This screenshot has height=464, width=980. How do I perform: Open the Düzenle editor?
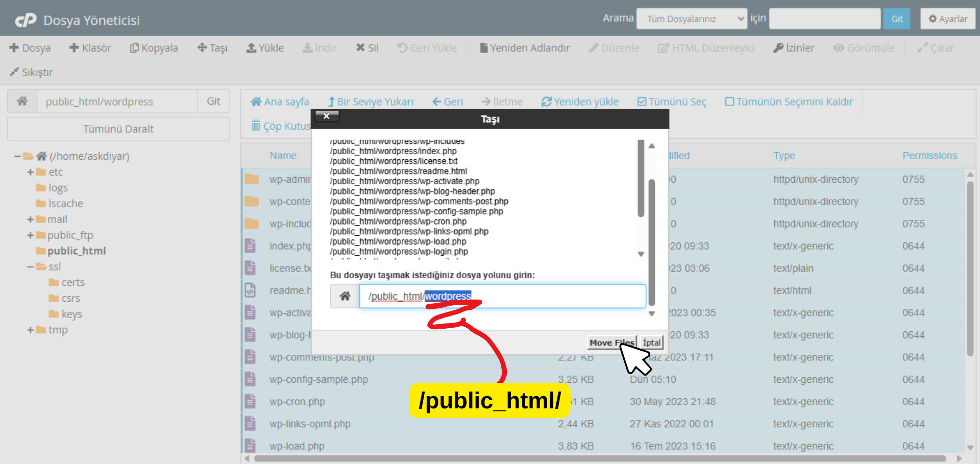click(x=614, y=48)
